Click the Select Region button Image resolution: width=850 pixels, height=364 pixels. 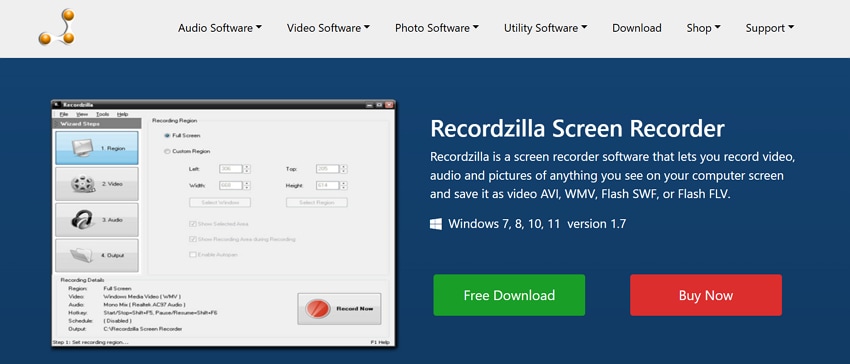317,202
